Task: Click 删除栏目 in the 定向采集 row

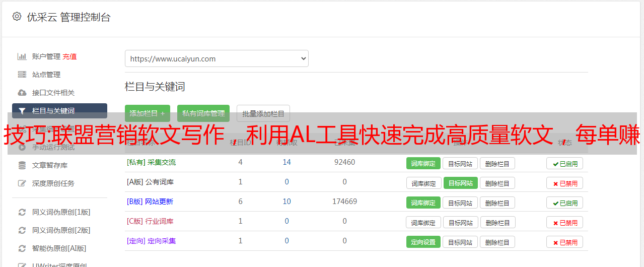Action: tap(497, 242)
